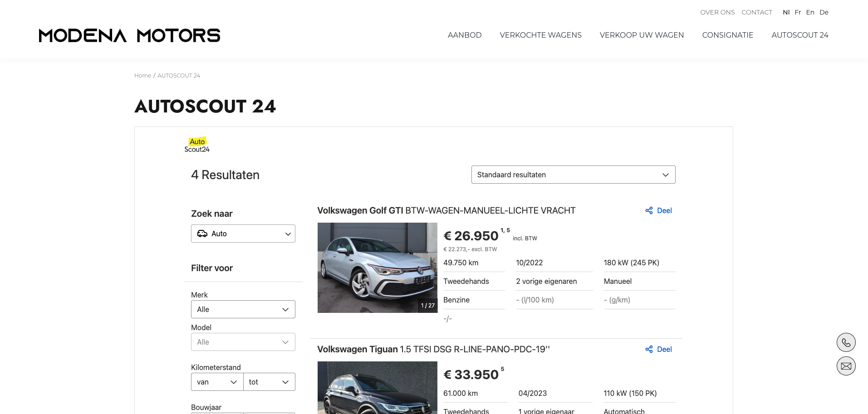The image size is (868, 414).
Task: View the silver Golf GTI photo
Action: tap(378, 268)
